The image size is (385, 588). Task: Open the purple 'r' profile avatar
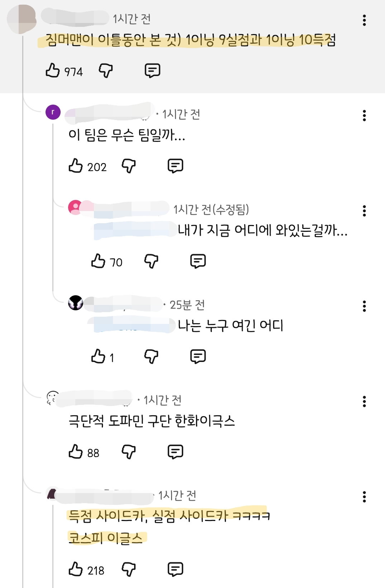(x=53, y=112)
